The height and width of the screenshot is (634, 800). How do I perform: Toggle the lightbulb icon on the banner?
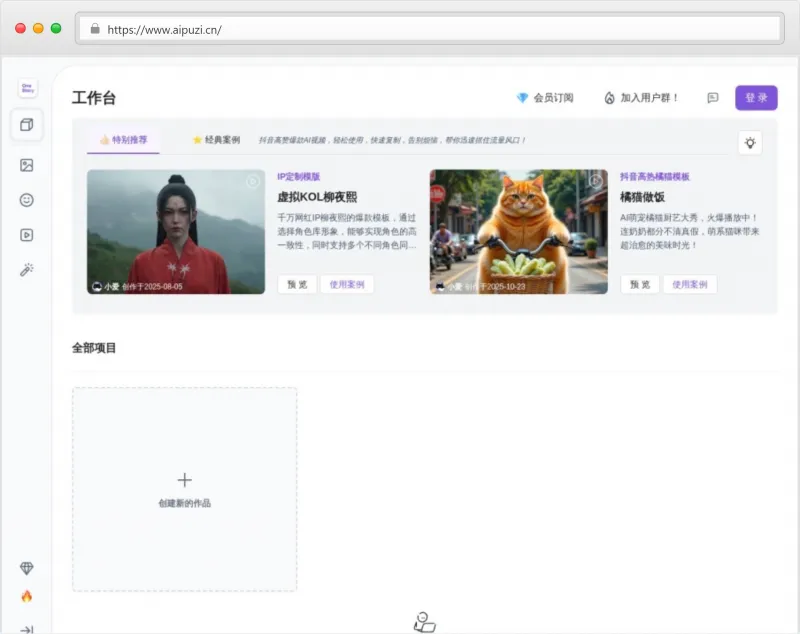(751, 143)
